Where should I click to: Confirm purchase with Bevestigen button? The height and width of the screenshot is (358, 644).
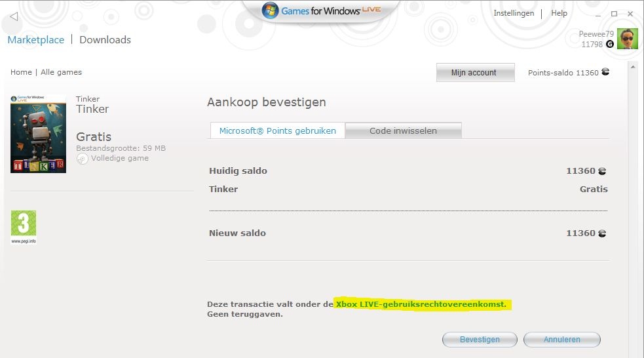[x=480, y=340]
